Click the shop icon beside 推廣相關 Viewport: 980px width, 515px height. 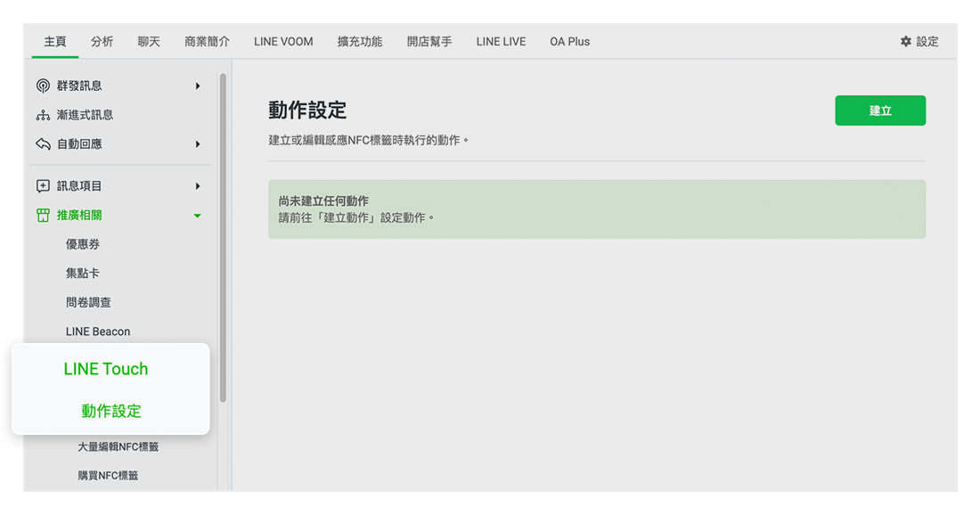(43, 215)
